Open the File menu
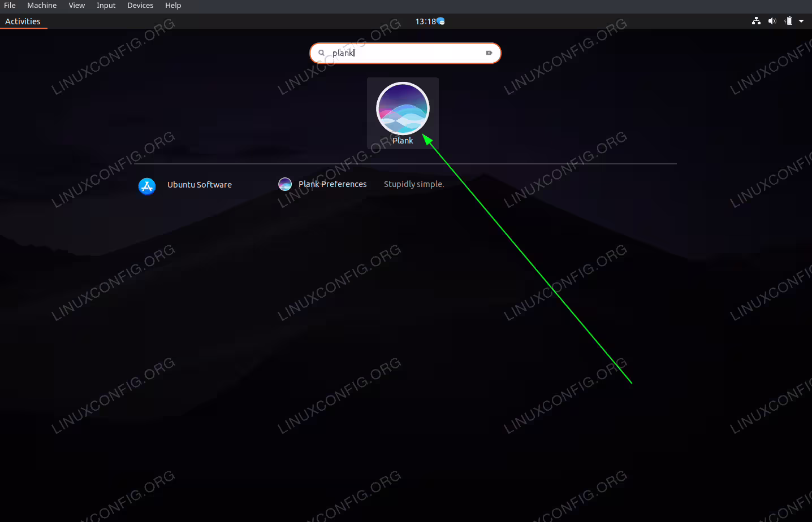 point(10,6)
